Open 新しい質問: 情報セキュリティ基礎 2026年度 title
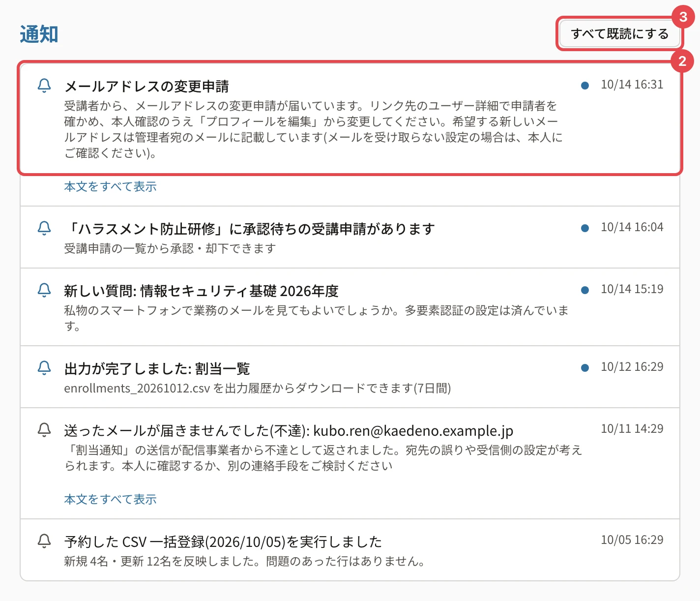Screen dimensions: 700x601 (201, 291)
